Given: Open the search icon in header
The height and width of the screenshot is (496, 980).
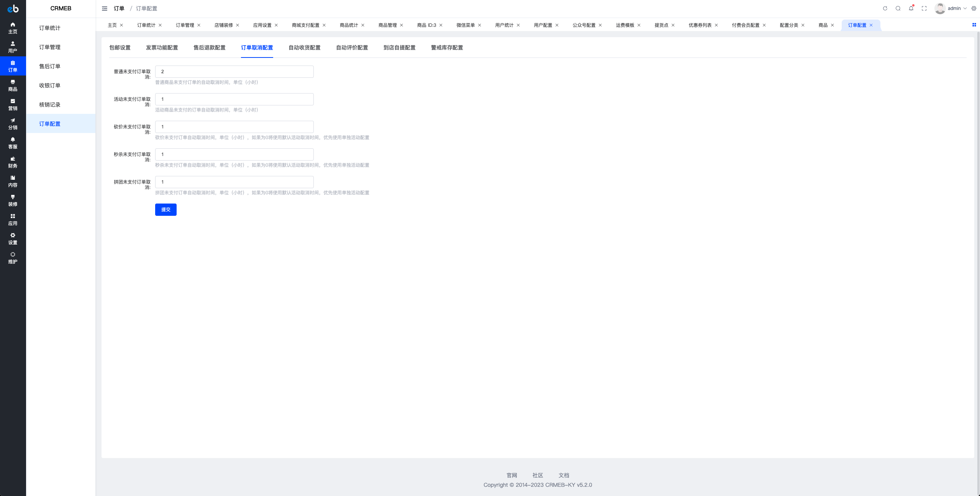Looking at the screenshot, I should (x=898, y=8).
